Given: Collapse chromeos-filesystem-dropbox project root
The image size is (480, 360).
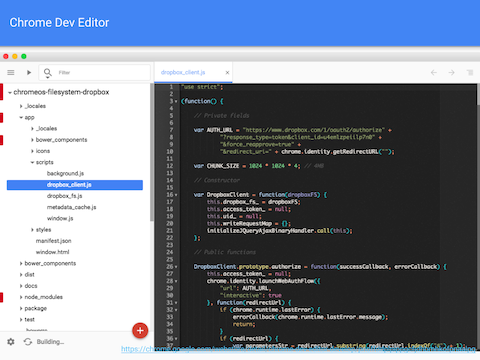Looking at the screenshot, I should pyautogui.click(x=10, y=93).
